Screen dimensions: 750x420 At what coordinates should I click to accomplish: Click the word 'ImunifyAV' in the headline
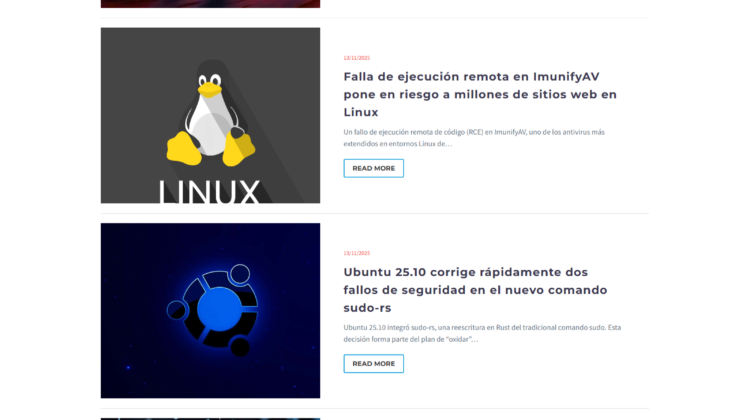click(566, 77)
